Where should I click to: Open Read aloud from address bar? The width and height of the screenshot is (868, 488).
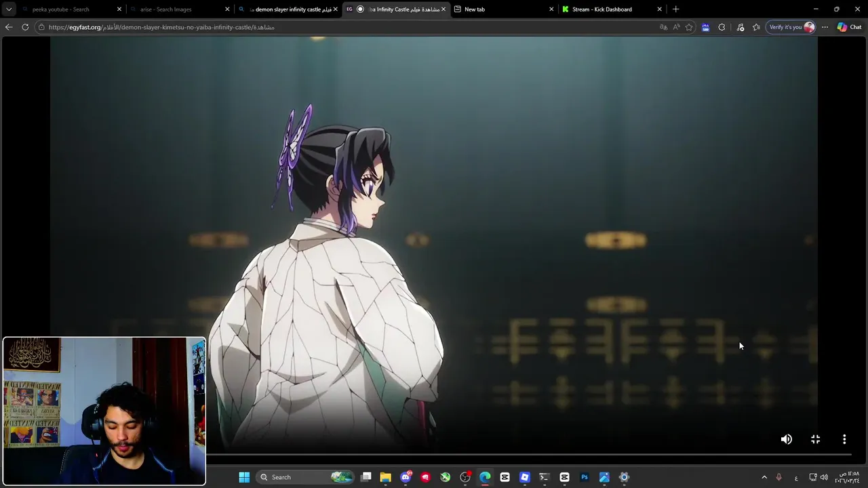tap(676, 27)
